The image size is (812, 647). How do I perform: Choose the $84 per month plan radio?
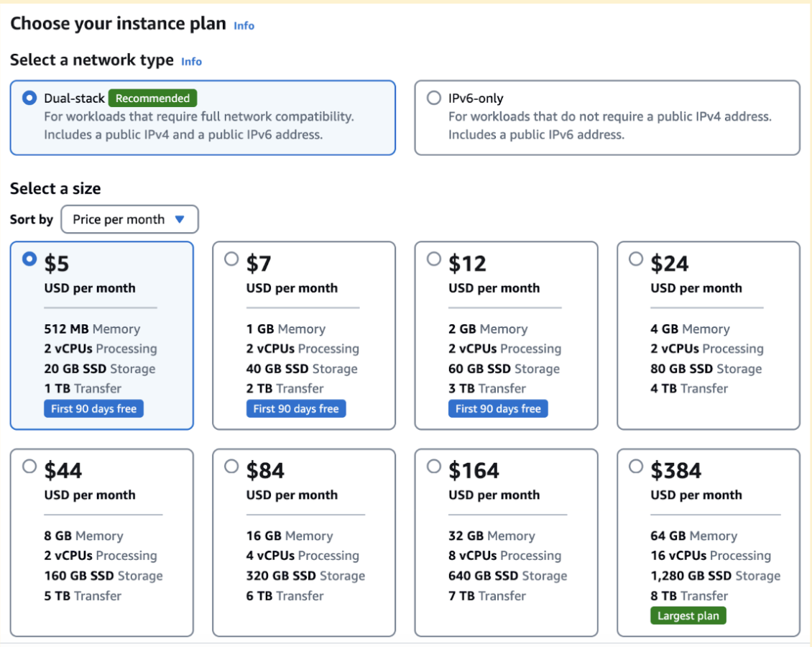click(231, 467)
